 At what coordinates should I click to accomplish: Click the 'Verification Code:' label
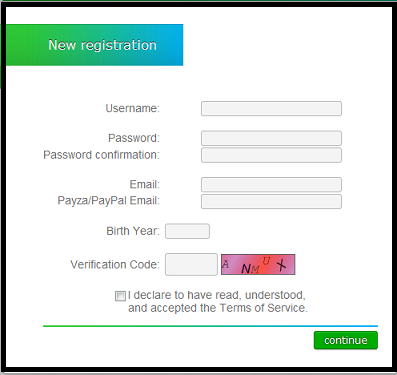115,265
